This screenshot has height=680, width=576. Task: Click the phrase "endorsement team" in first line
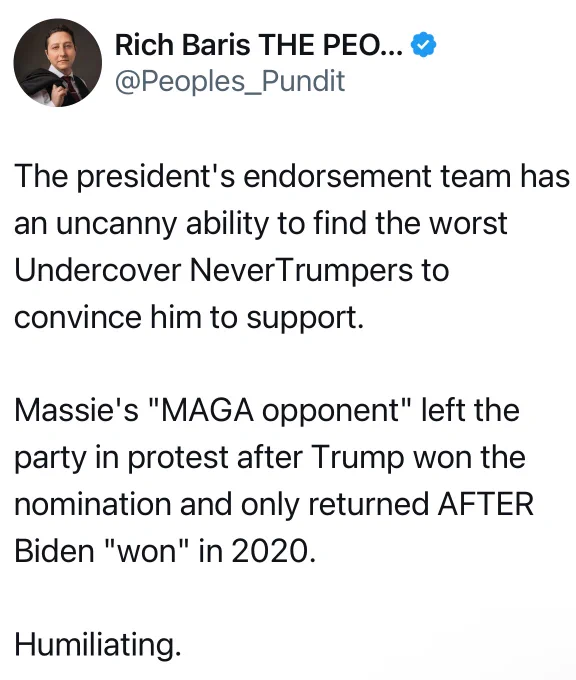pos(376,177)
